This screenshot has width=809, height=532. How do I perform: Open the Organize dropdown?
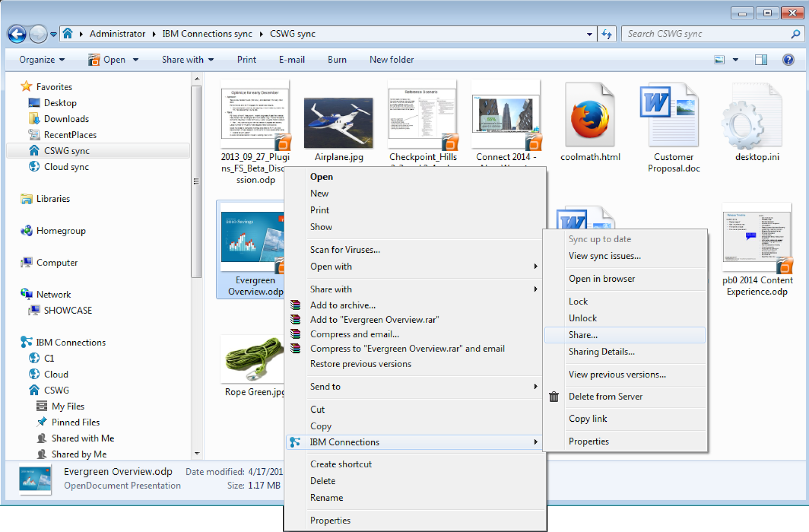coord(42,60)
